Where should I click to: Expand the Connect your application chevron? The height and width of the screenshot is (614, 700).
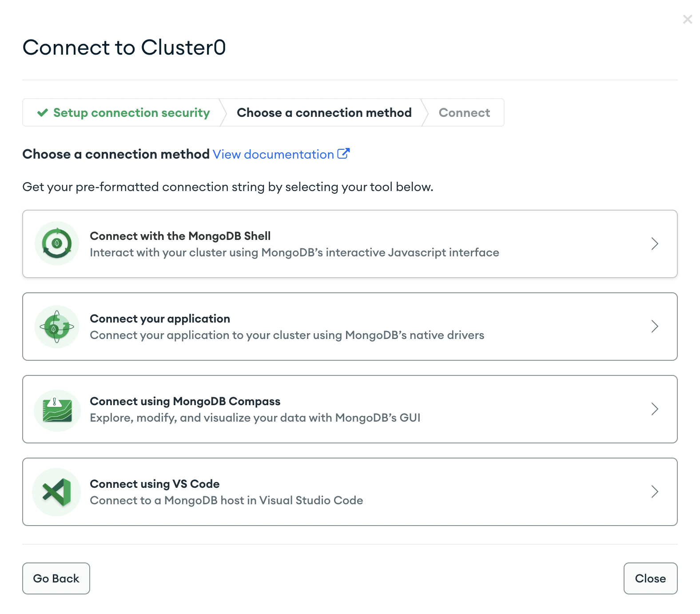pos(655,326)
